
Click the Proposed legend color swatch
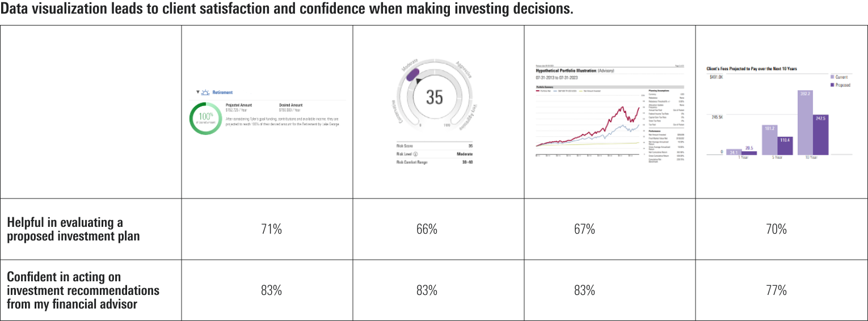(832, 85)
